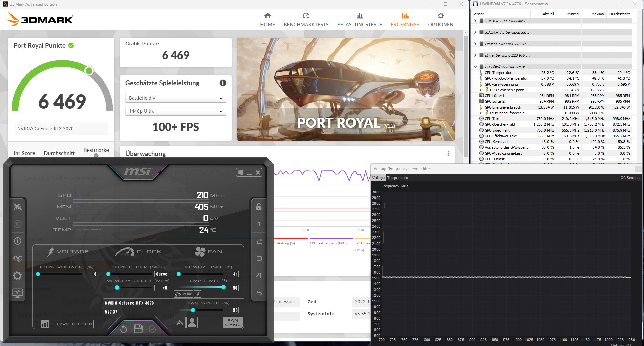Image resolution: width=644 pixels, height=346 pixels.
Task: Open the Battlefield V game dropdown
Action: point(175,98)
